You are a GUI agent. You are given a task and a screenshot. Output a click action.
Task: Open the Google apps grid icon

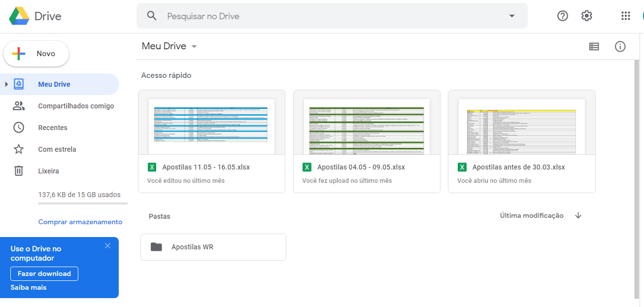pyautogui.click(x=625, y=16)
